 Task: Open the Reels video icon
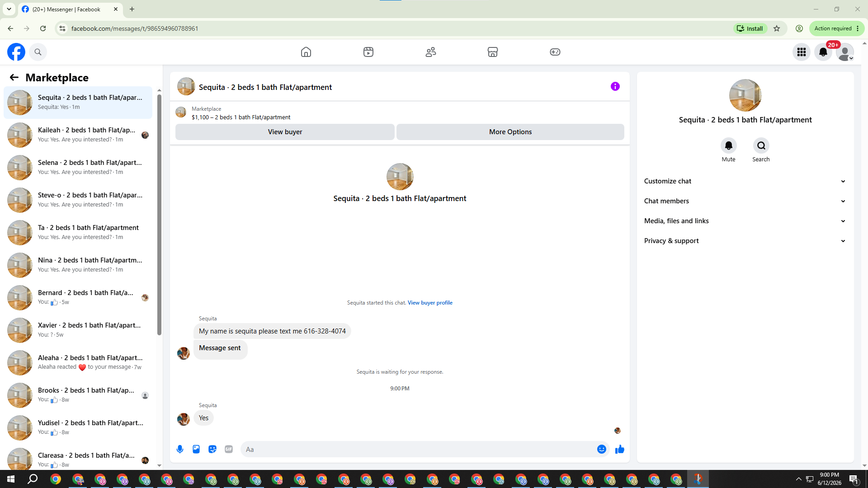pos(368,52)
